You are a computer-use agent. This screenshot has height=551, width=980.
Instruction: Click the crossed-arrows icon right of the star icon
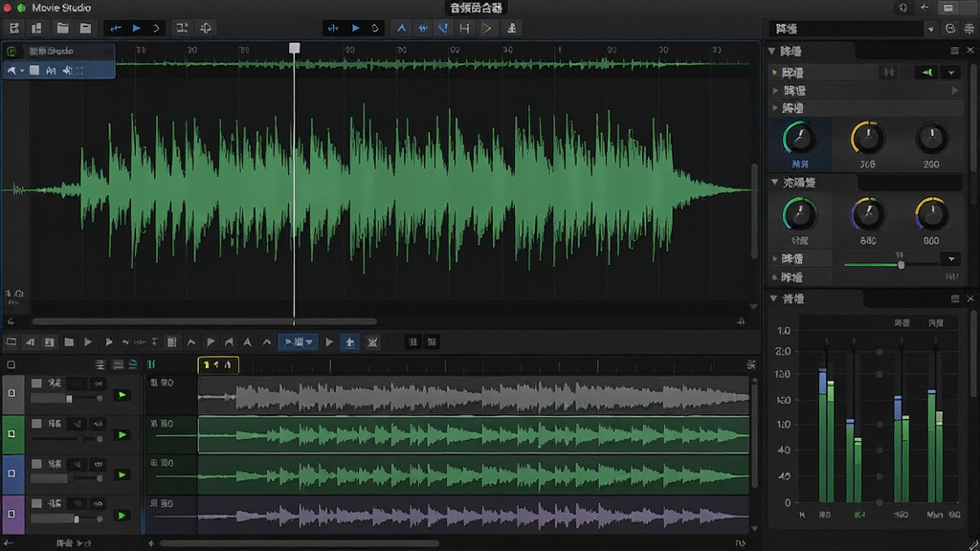372,342
